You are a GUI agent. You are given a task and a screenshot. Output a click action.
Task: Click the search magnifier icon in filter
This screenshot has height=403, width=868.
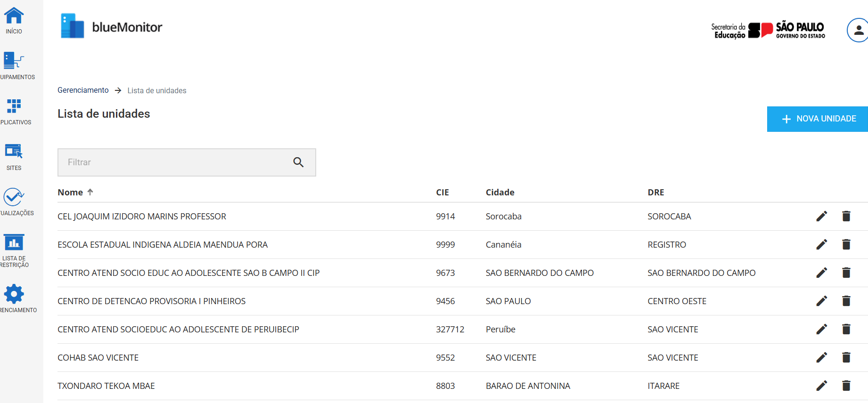298,162
